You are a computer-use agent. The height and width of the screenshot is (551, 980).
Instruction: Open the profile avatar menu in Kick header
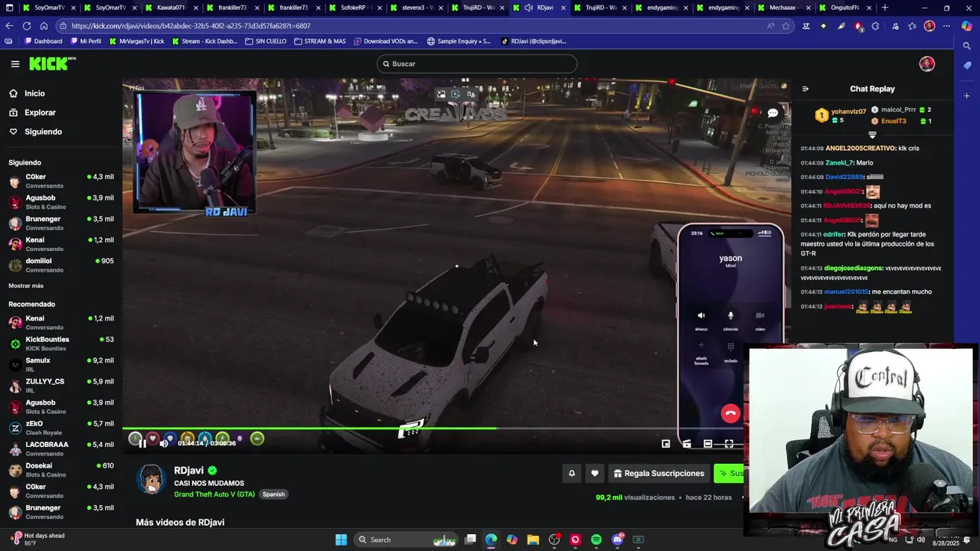(927, 64)
